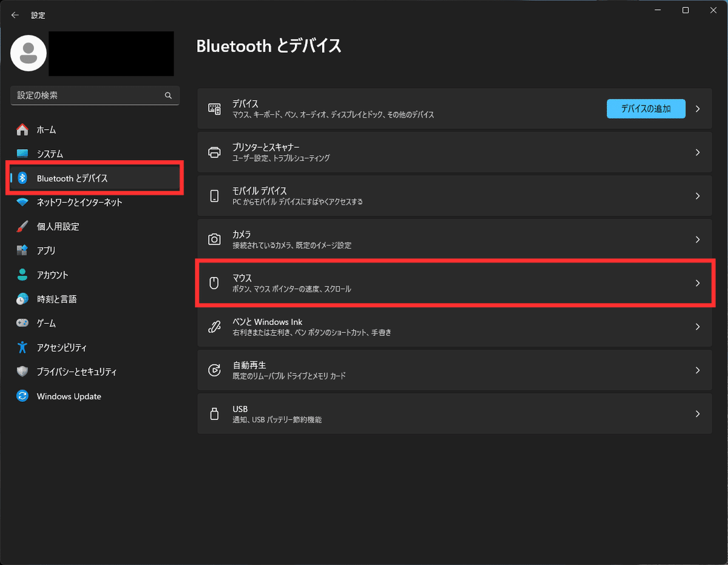Open マウス settings via its chevron
The image size is (728, 565).
[698, 283]
